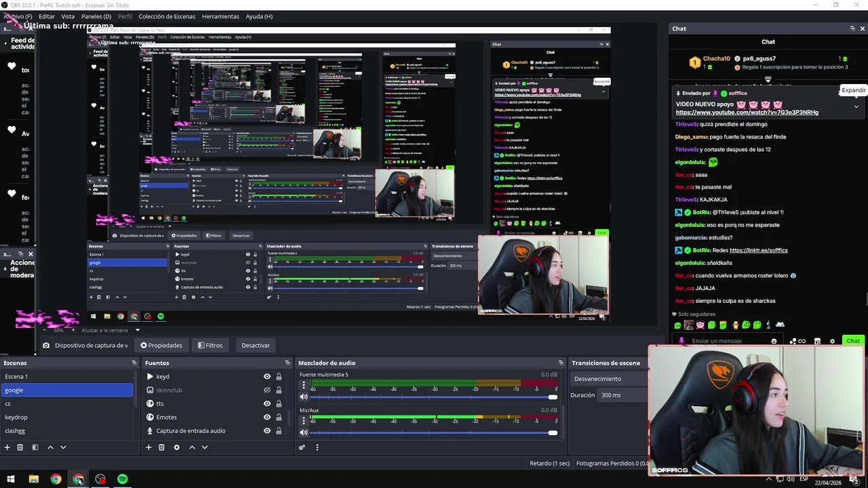The width and height of the screenshot is (868, 488).
Task: Show the hidden skinnclub source
Action: [x=267, y=390]
